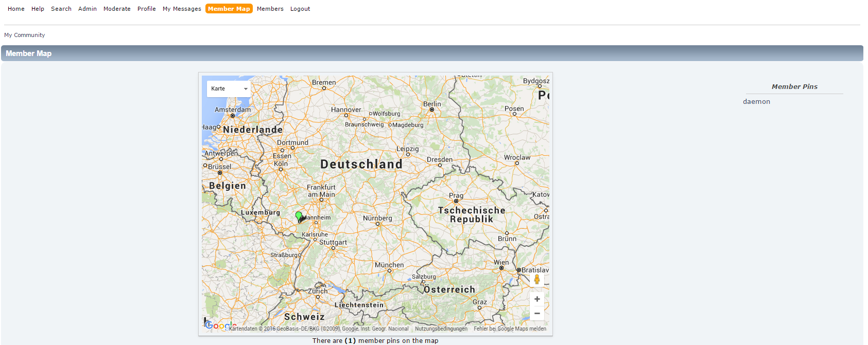Select the highlighted Member Map tab

click(229, 9)
